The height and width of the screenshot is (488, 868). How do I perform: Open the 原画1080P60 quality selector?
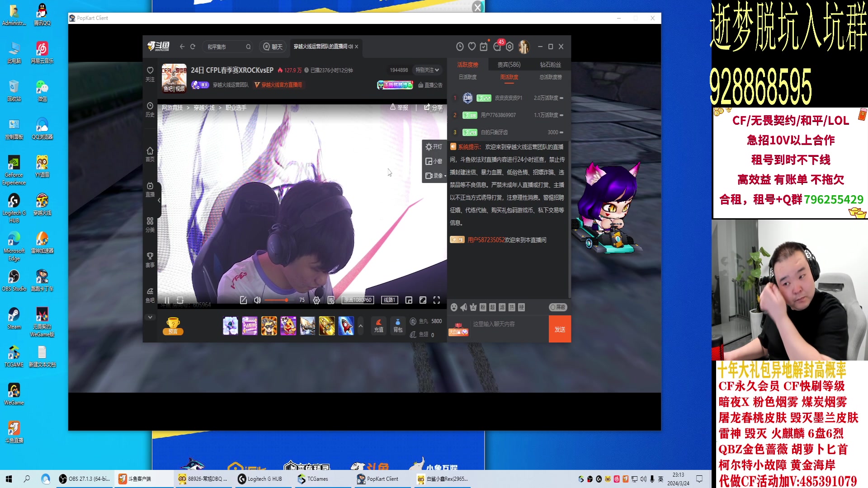(x=358, y=300)
